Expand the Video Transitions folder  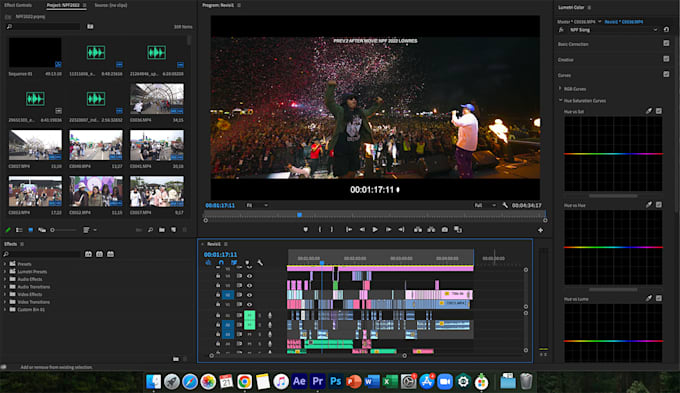click(x=5, y=302)
